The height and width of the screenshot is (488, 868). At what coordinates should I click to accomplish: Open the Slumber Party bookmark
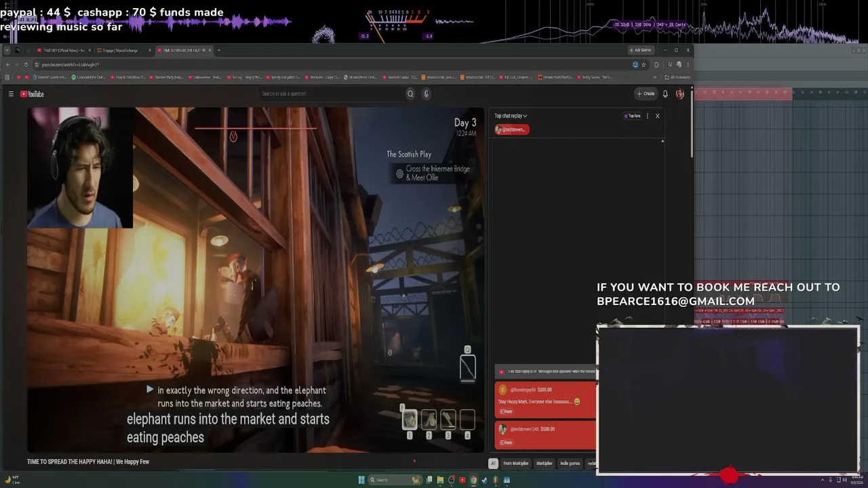coord(167,77)
